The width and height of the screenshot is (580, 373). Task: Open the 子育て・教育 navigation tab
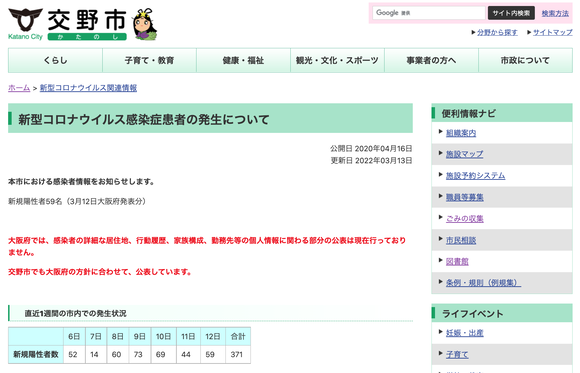point(149,60)
